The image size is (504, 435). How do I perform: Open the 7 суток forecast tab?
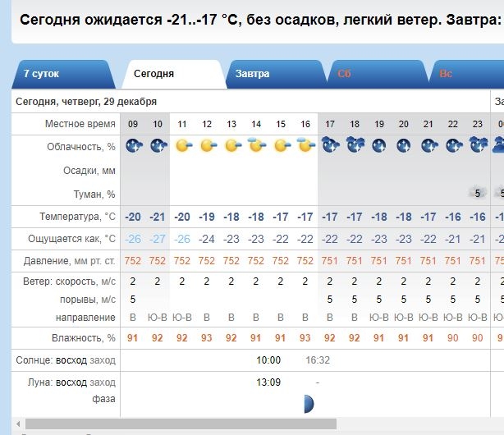(63, 74)
